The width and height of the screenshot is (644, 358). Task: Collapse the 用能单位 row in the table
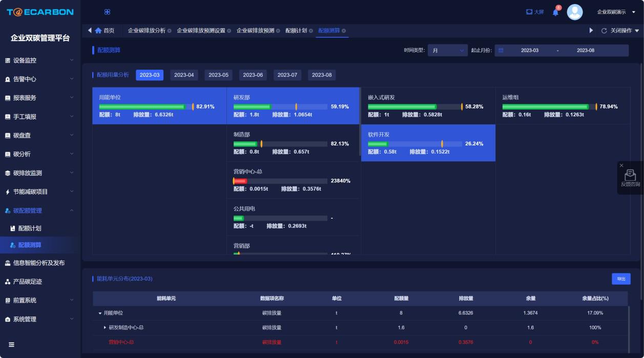click(x=100, y=313)
